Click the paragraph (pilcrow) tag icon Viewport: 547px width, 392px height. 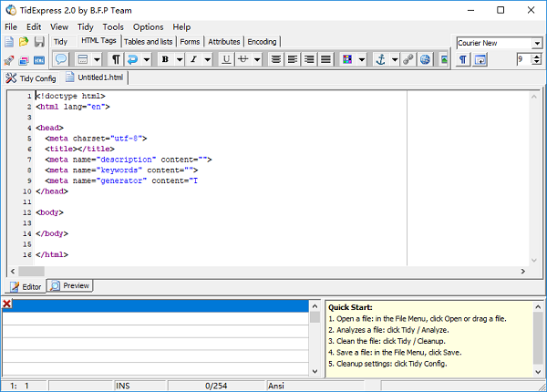(116, 59)
